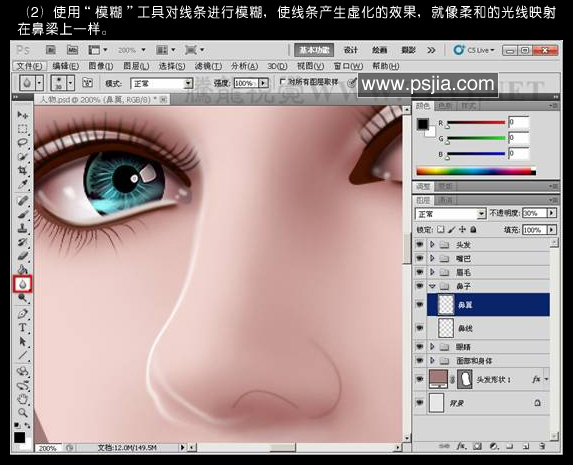
Task: Hide the 眉毛 layer group
Action: (420, 272)
